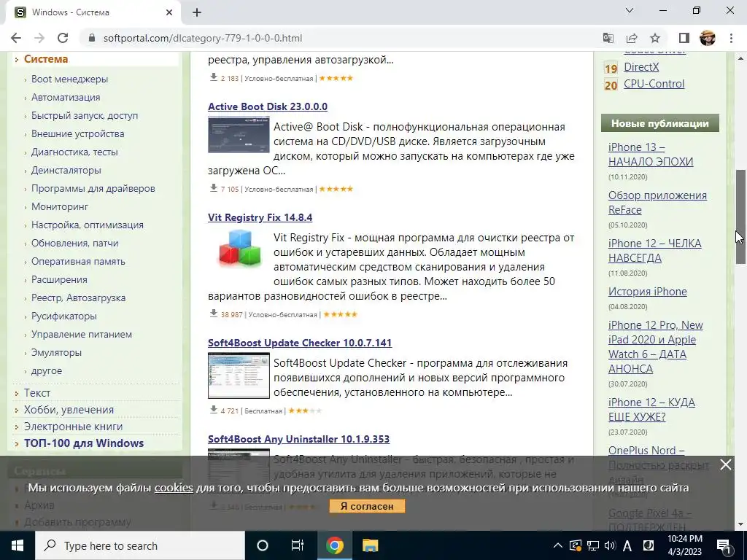The width and height of the screenshot is (747, 560).
Task: Open File Explorer from the taskbar
Action: point(370,545)
